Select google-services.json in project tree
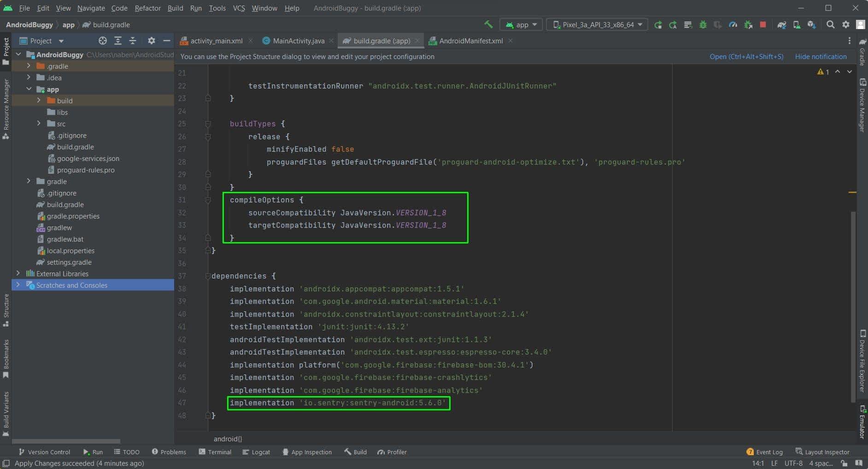The height and width of the screenshot is (469, 868). click(x=88, y=159)
